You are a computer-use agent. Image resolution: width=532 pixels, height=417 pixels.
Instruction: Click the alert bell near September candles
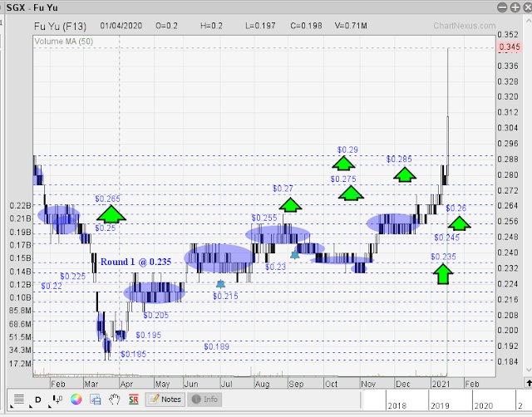(x=295, y=255)
